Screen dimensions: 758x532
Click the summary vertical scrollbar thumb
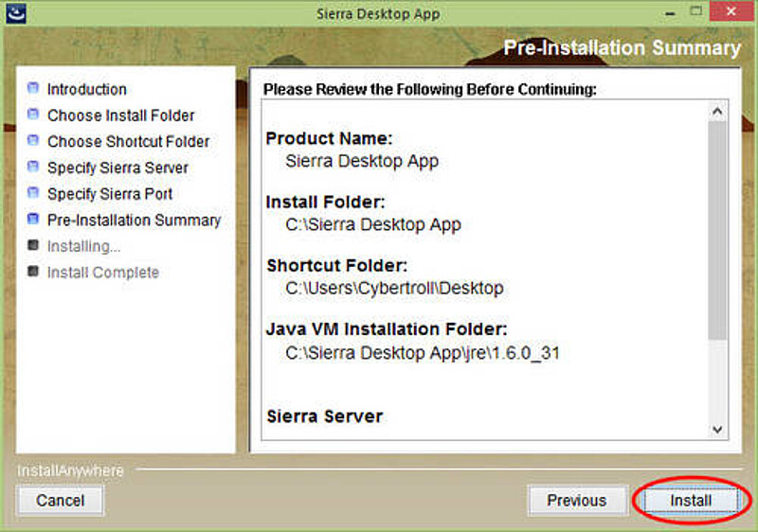[x=717, y=231]
